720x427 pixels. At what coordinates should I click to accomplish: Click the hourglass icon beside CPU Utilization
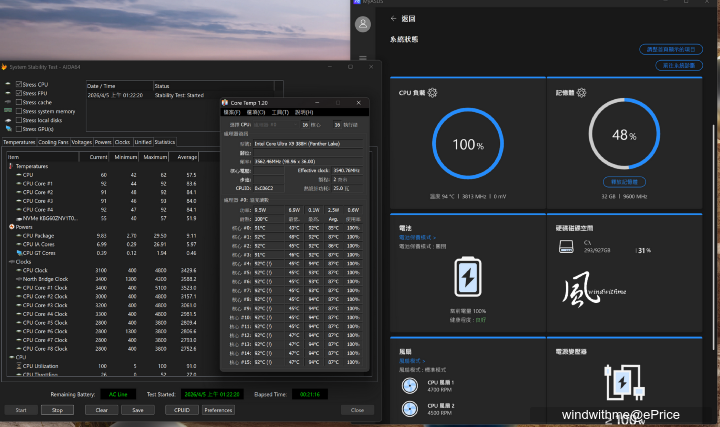coord(19,366)
